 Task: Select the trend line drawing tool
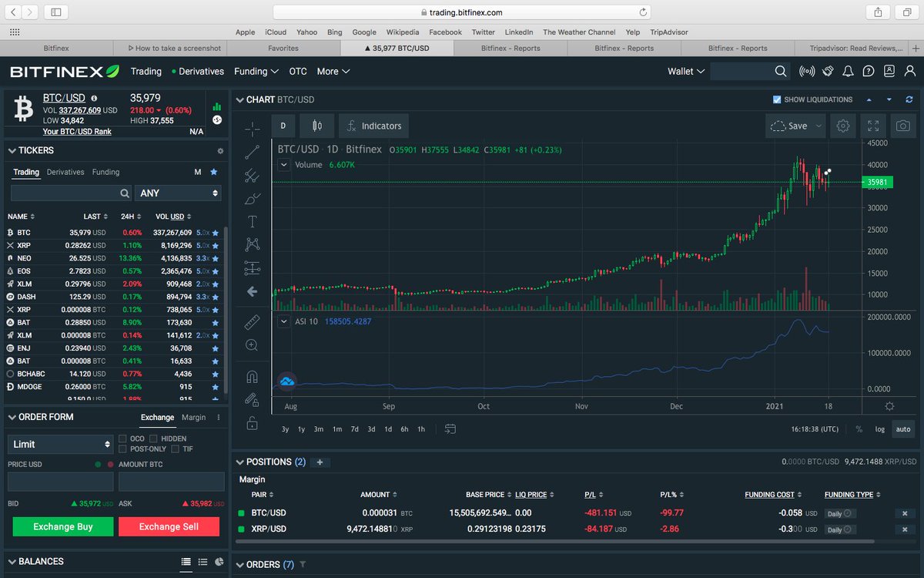(x=252, y=152)
